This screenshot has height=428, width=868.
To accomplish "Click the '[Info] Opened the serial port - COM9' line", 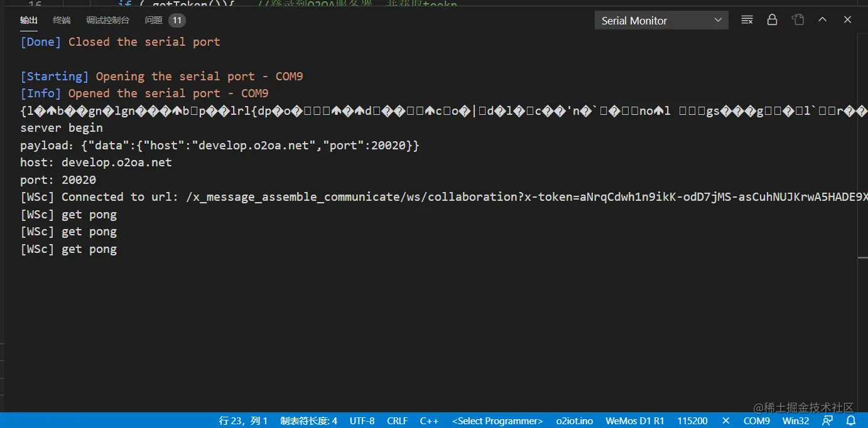I will [x=144, y=94].
